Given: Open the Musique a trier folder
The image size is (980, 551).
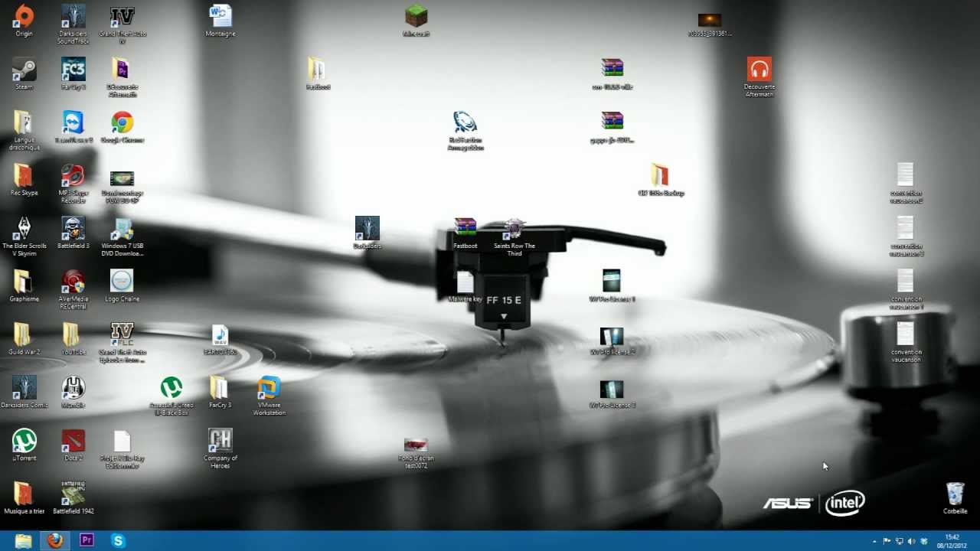Looking at the screenshot, I should (24, 493).
